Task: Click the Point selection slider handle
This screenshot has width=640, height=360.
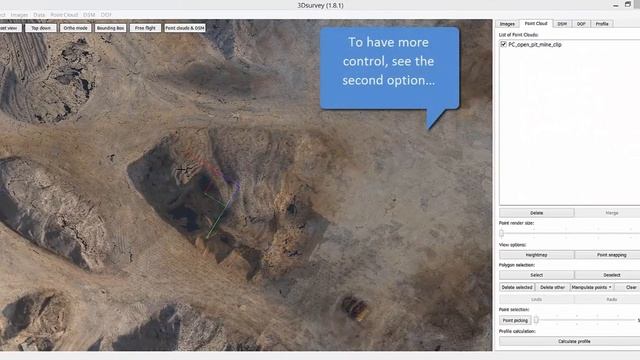Action: click(x=536, y=320)
